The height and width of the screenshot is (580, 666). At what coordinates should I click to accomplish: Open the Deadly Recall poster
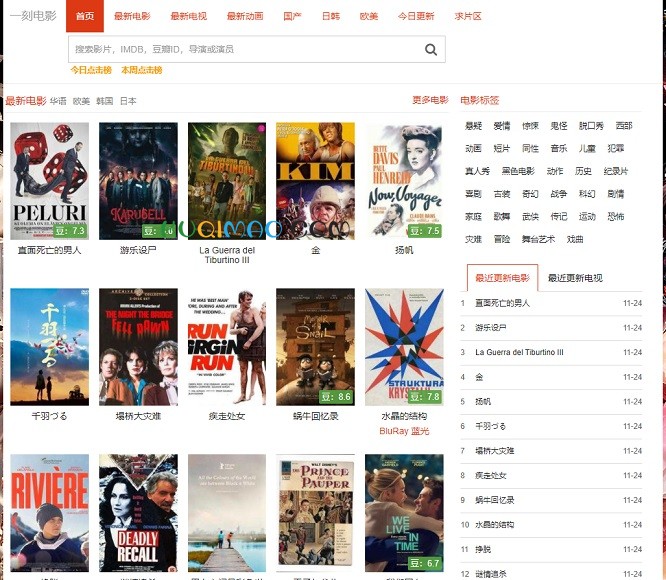138,513
